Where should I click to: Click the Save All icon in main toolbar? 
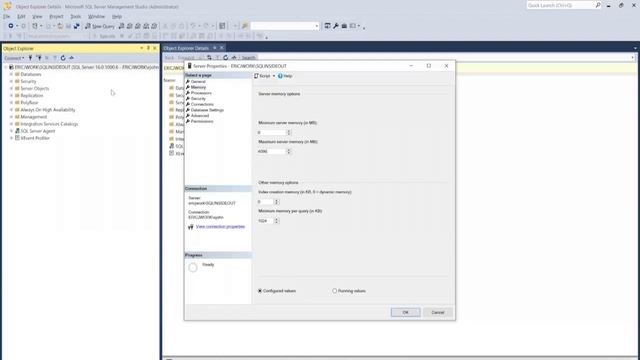click(76, 26)
